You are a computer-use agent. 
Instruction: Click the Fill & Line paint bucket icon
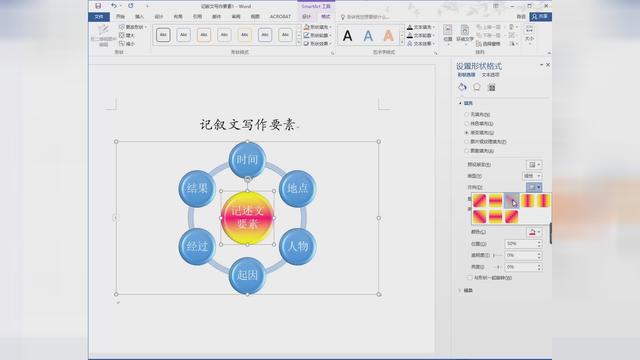pyautogui.click(x=462, y=87)
